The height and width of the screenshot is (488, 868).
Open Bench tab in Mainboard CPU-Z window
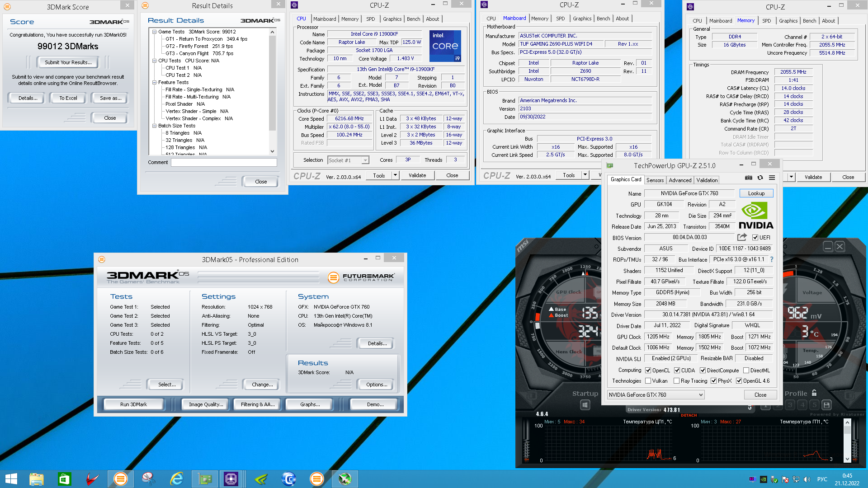(x=603, y=19)
